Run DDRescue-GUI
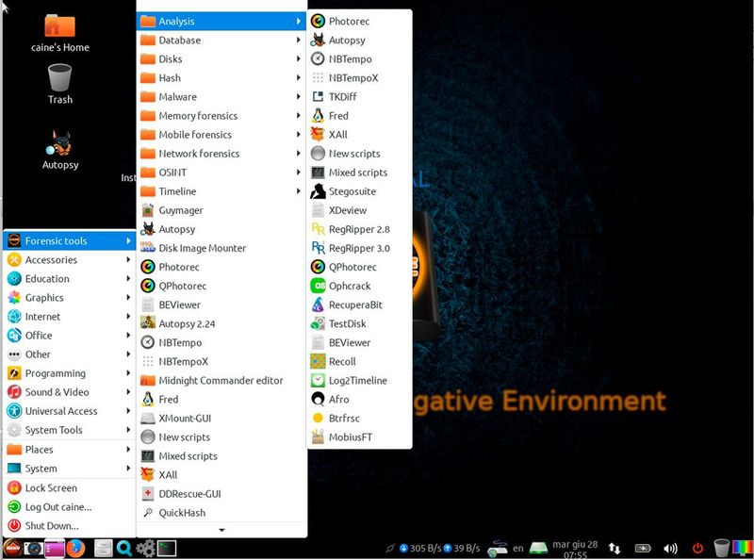The height and width of the screenshot is (560, 754). (188, 493)
